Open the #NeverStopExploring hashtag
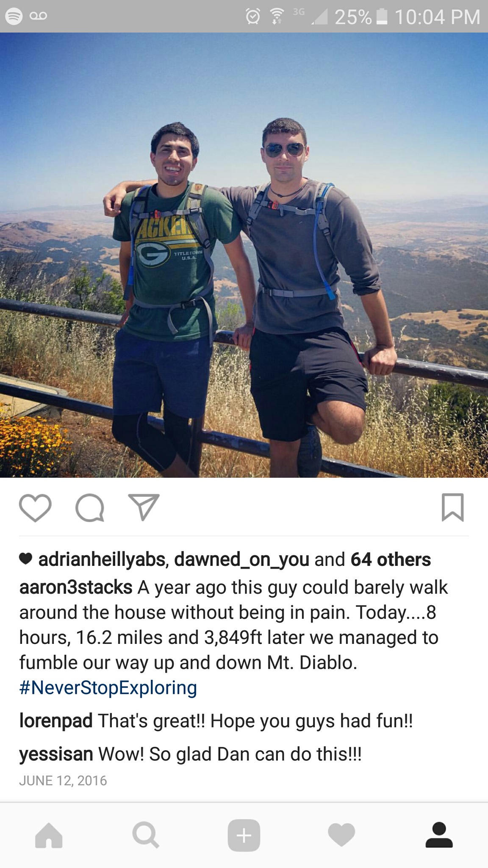488x868 pixels. tap(108, 687)
